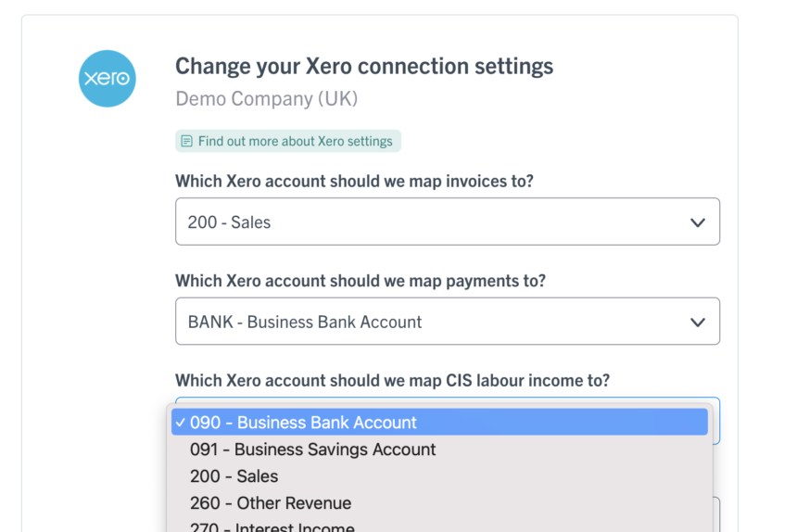Click the 'map invoices to' question label

coord(354,181)
